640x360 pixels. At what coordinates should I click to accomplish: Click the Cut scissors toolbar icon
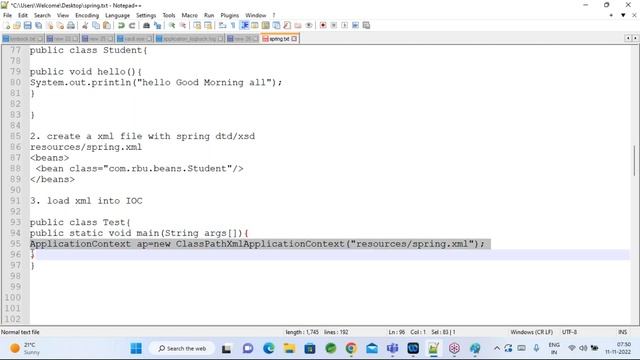(x=85, y=25)
